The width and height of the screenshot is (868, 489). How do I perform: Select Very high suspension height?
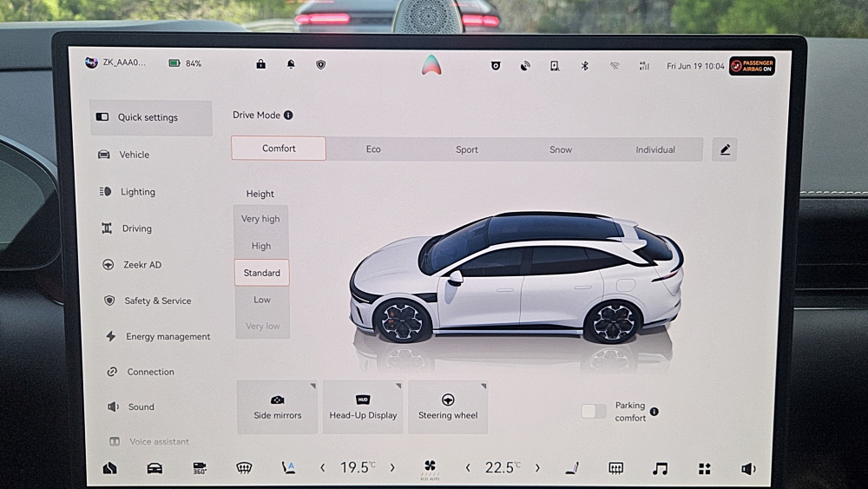click(x=260, y=219)
